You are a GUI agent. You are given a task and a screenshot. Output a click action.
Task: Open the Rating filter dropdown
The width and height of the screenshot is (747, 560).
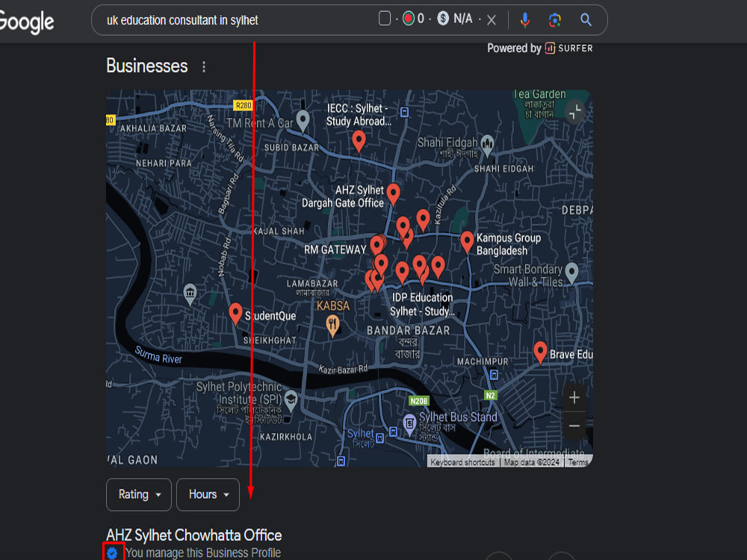(139, 494)
